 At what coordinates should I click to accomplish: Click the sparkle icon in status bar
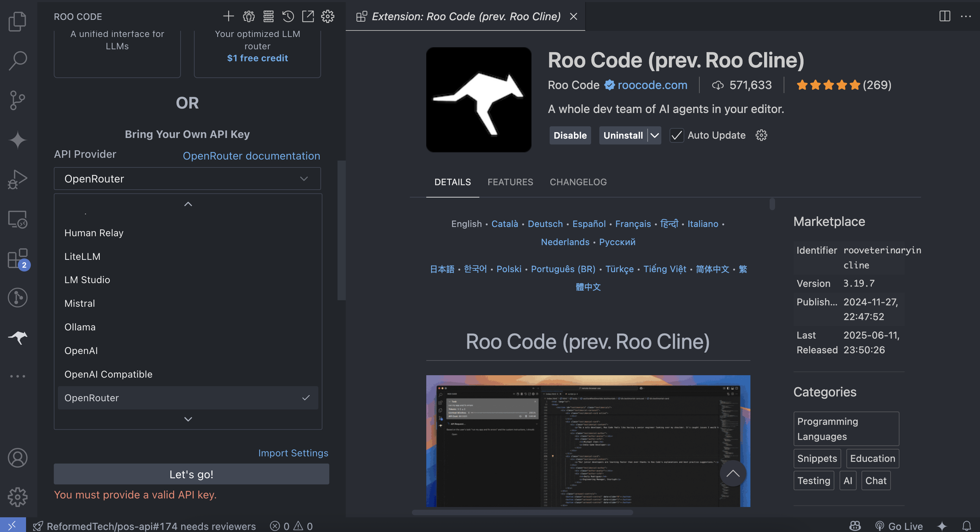click(942, 526)
